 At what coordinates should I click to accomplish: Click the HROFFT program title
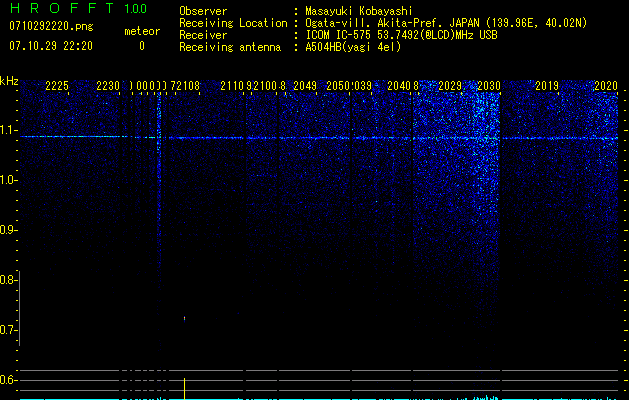pos(62,8)
